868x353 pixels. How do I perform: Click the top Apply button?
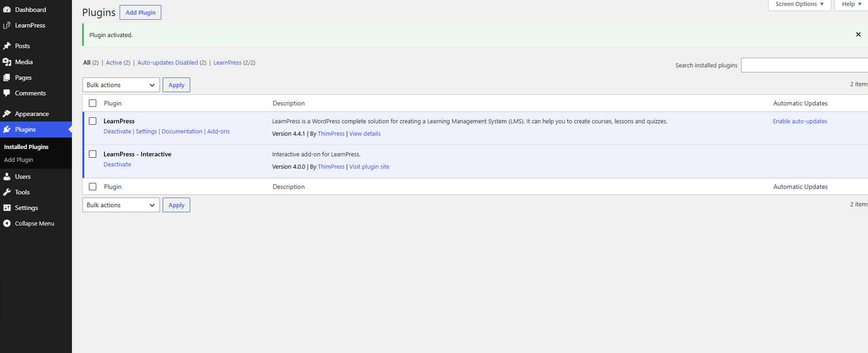[176, 85]
